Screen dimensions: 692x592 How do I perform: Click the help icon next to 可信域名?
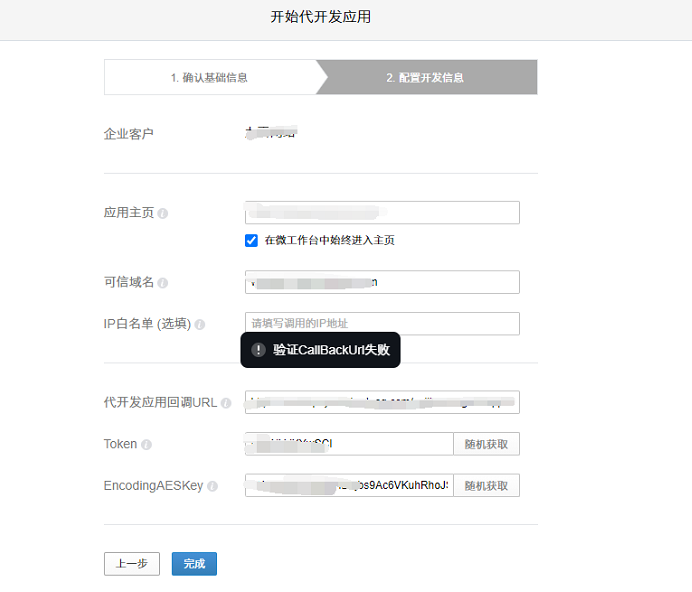pyautogui.click(x=163, y=283)
